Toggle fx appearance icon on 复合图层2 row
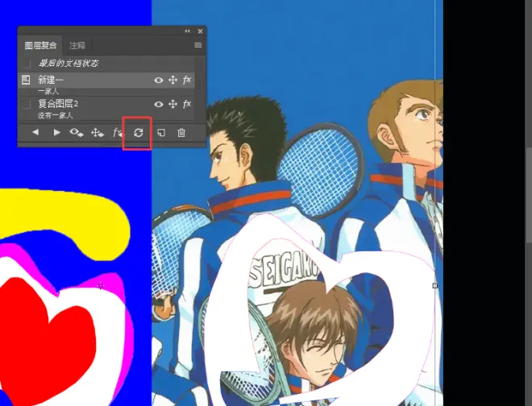 point(187,104)
